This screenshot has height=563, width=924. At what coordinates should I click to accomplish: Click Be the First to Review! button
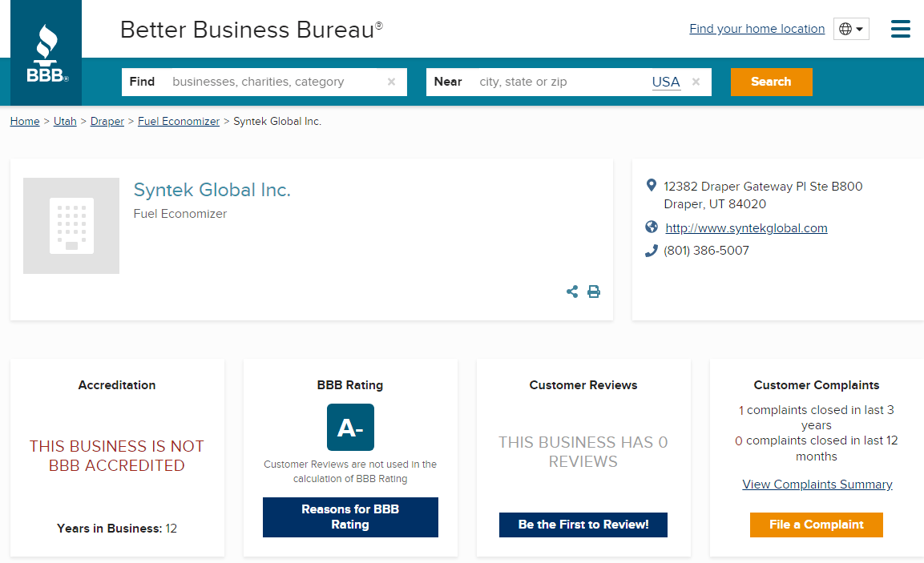point(583,525)
